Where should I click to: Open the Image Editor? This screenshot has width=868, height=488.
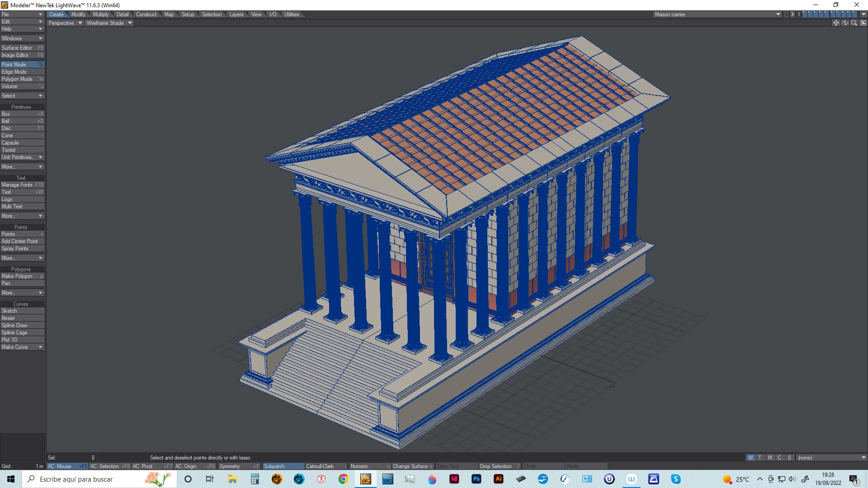(x=22, y=55)
